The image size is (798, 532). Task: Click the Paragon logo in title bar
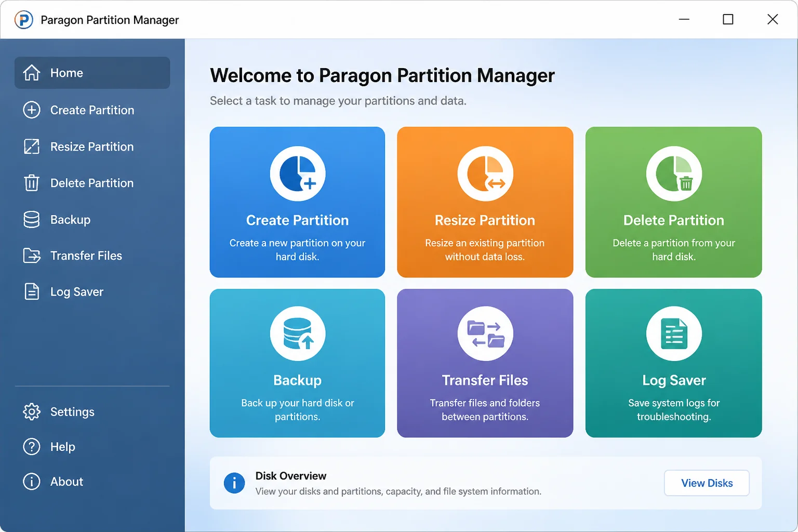(x=24, y=20)
